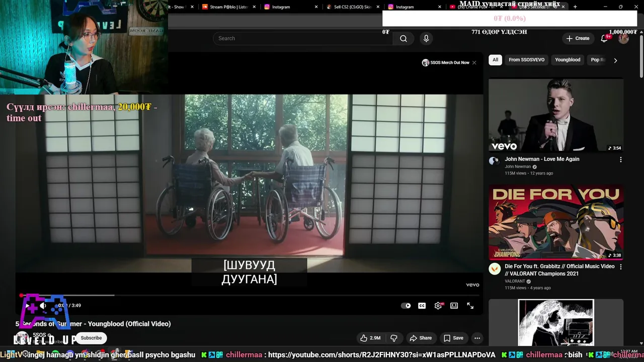The height and width of the screenshot is (362, 644).
Task: Mute the video volume icon
Action: click(x=43, y=306)
